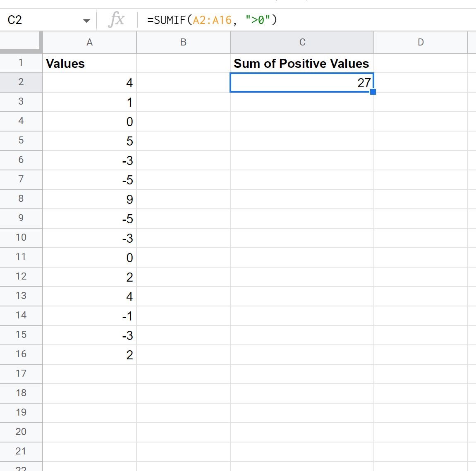
Task: Select row 9 header
Action: 21,218
